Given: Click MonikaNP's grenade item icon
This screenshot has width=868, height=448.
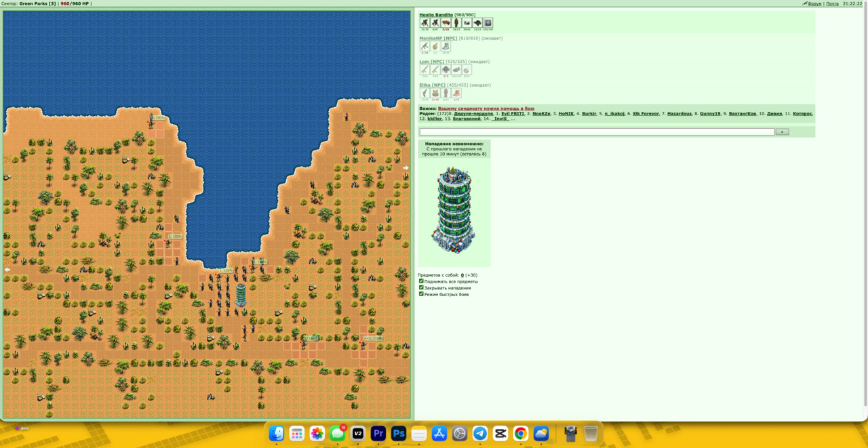Looking at the screenshot, I should coord(435,46).
